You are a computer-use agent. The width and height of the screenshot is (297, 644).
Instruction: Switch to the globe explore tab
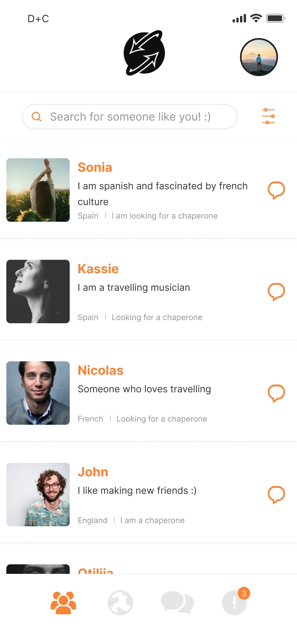click(x=120, y=603)
